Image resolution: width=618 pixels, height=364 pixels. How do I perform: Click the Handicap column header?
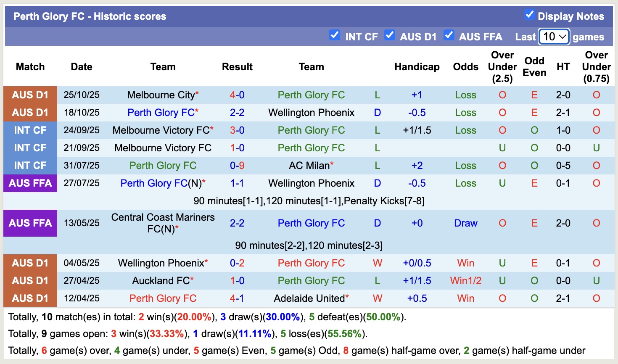417,66
